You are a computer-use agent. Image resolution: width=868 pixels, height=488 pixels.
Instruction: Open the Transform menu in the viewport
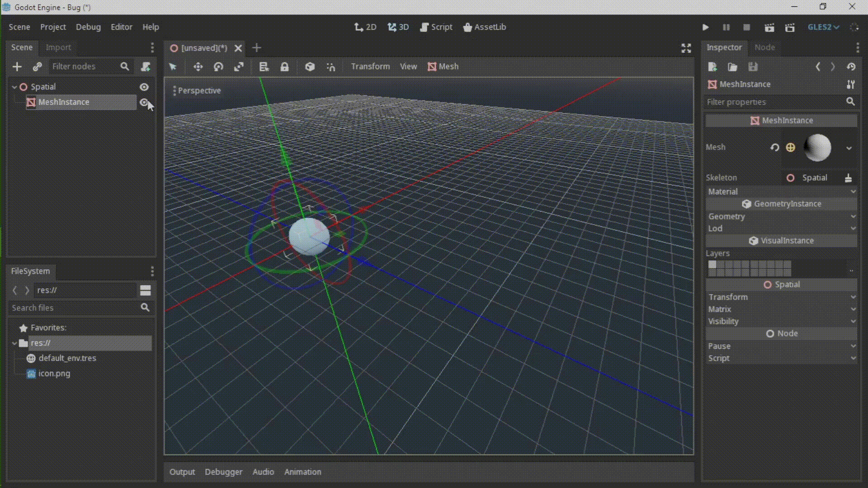point(370,66)
